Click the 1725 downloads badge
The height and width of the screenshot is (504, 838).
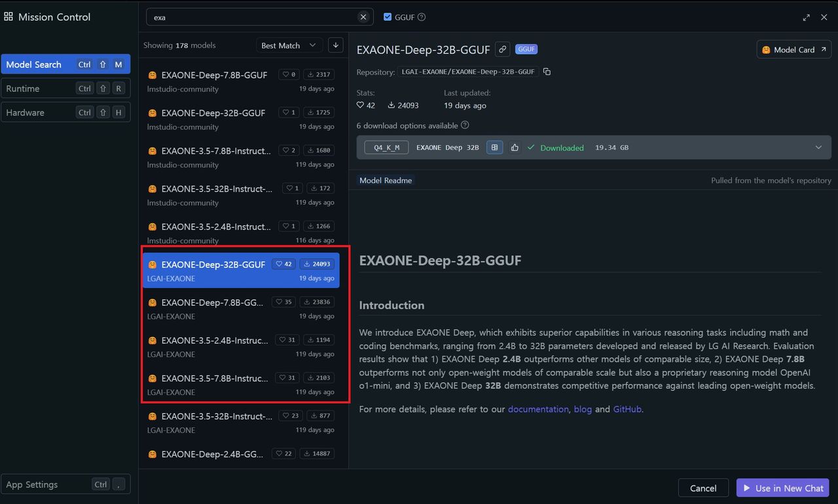[319, 112]
